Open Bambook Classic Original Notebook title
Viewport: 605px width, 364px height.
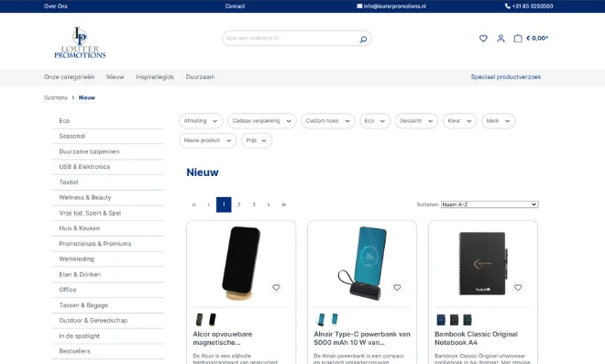pyautogui.click(x=476, y=338)
